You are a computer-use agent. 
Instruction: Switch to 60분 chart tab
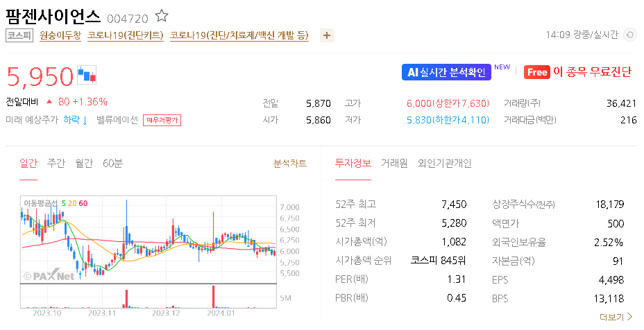(x=112, y=164)
